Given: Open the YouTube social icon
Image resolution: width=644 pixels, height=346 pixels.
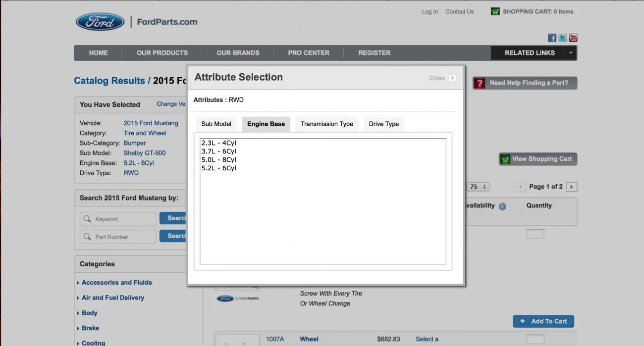Looking at the screenshot, I should tap(573, 38).
